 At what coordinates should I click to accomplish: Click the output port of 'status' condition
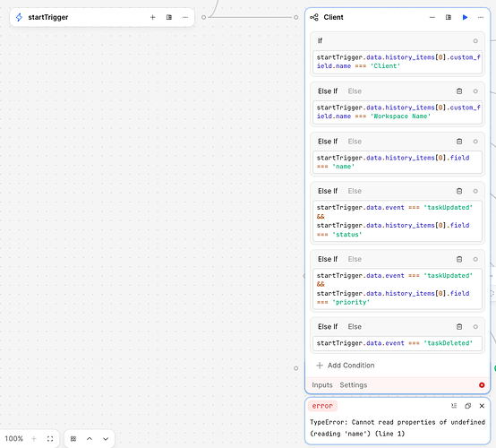tap(475, 191)
